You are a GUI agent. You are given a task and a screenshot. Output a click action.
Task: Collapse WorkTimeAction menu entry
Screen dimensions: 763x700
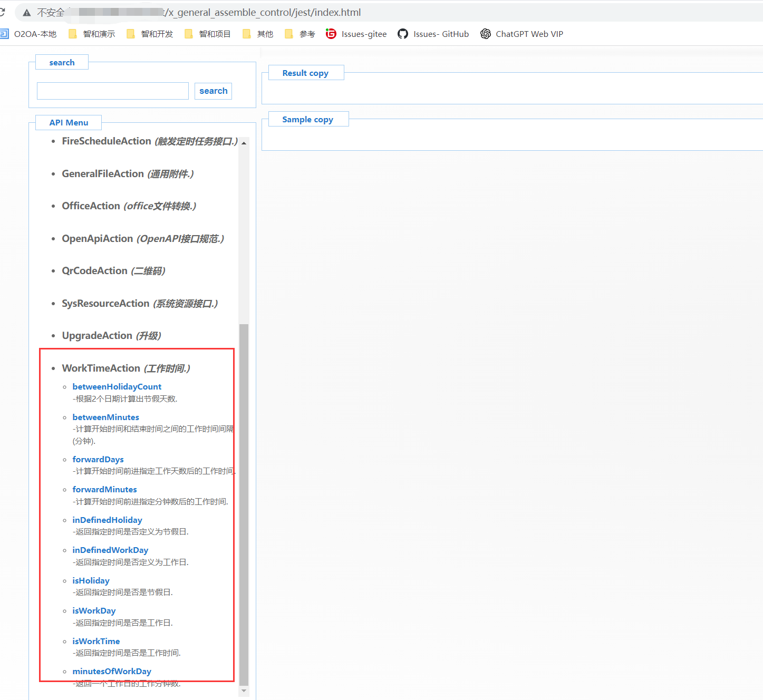(x=126, y=368)
